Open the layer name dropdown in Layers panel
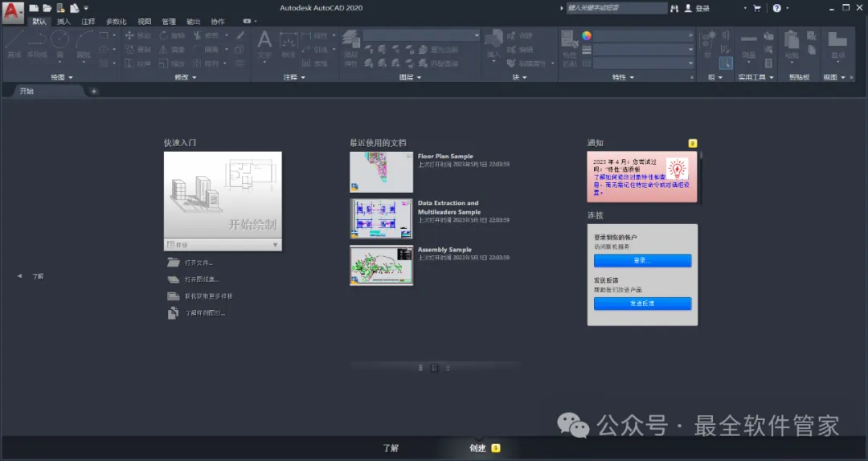Image resolution: width=868 pixels, height=461 pixels. [x=422, y=35]
